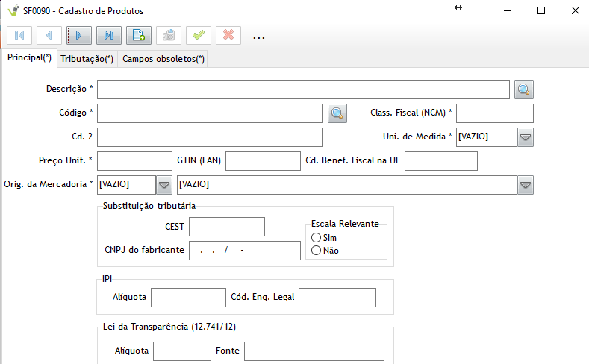Maximize the Cadastro de Produtos window
This screenshot has width=589, height=364.
click(x=541, y=11)
